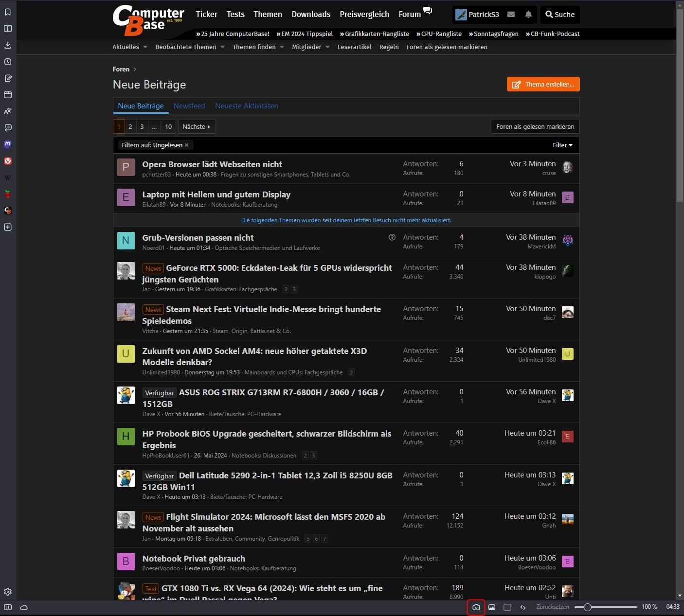
Task: Toggle image loading in the status bar
Action: point(492,607)
